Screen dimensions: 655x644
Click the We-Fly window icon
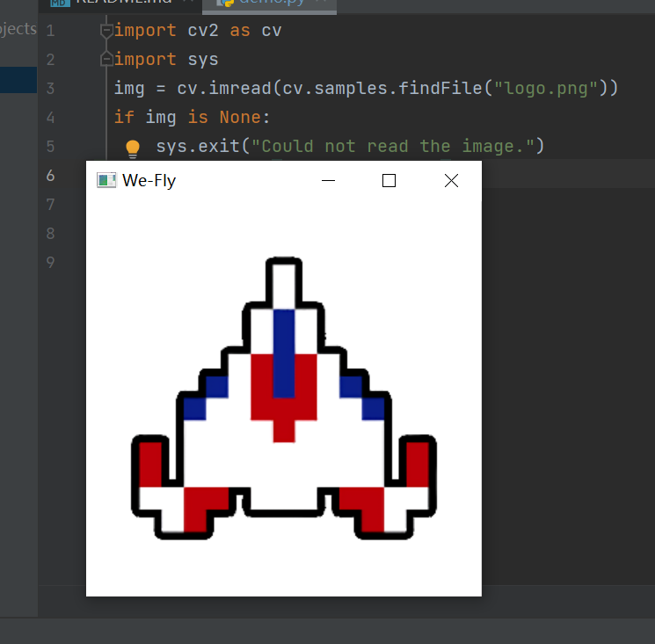click(106, 181)
